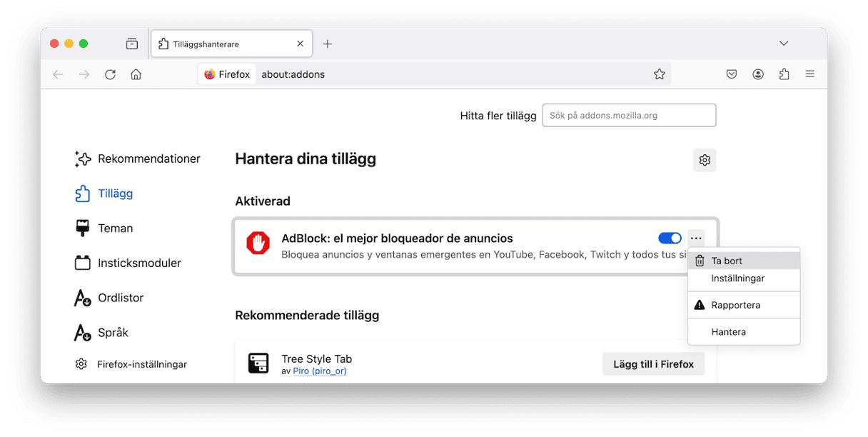Screen dimensions: 868x437
Task: Expand the list all tabs chevron
Action: click(784, 44)
